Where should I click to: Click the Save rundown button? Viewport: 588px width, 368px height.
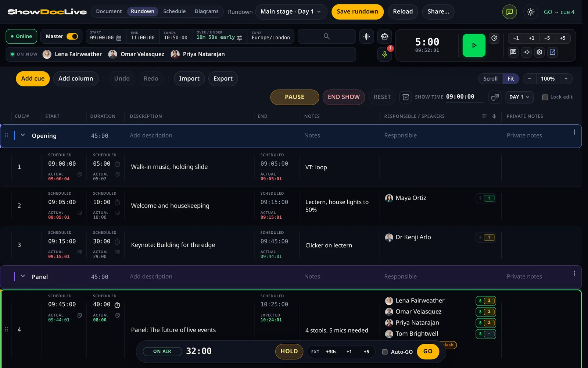(x=357, y=12)
